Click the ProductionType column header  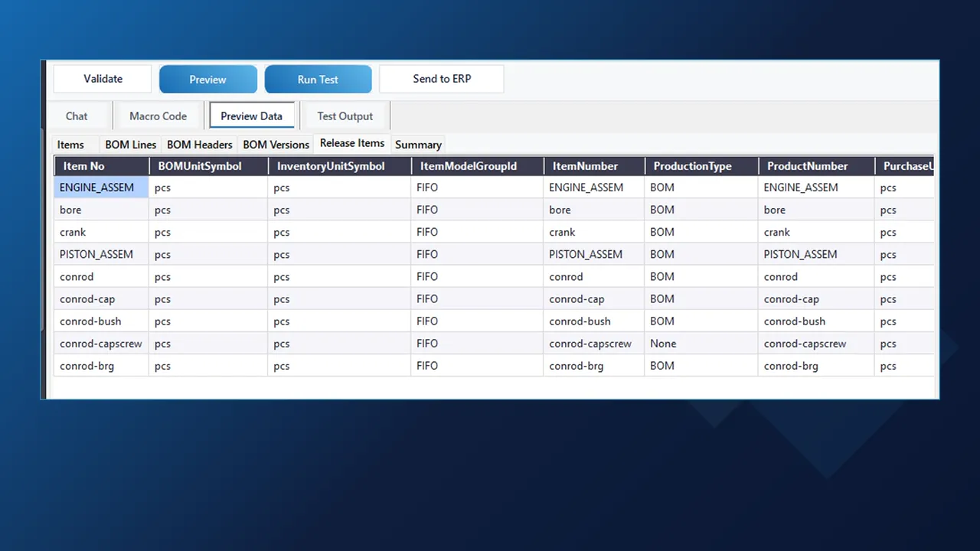pyautogui.click(x=701, y=166)
